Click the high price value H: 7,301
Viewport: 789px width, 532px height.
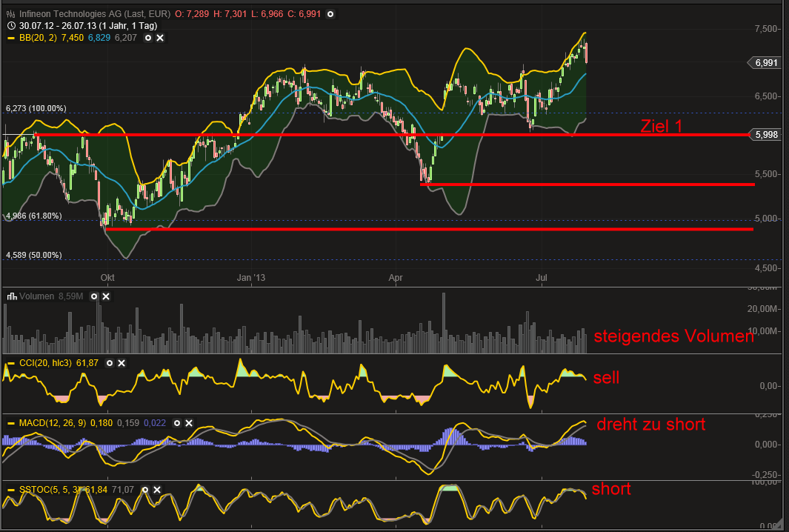[230, 14]
